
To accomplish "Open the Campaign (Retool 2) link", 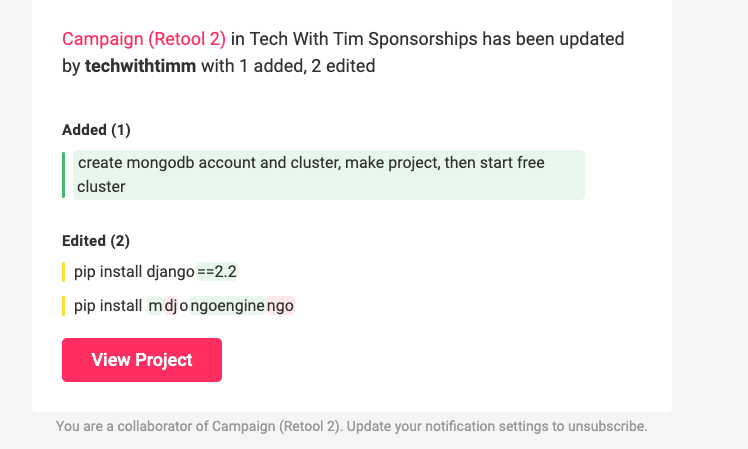I will click(144, 39).
